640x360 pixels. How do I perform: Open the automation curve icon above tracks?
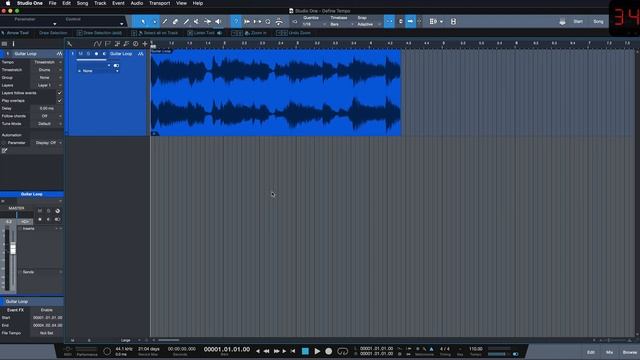click(97, 44)
